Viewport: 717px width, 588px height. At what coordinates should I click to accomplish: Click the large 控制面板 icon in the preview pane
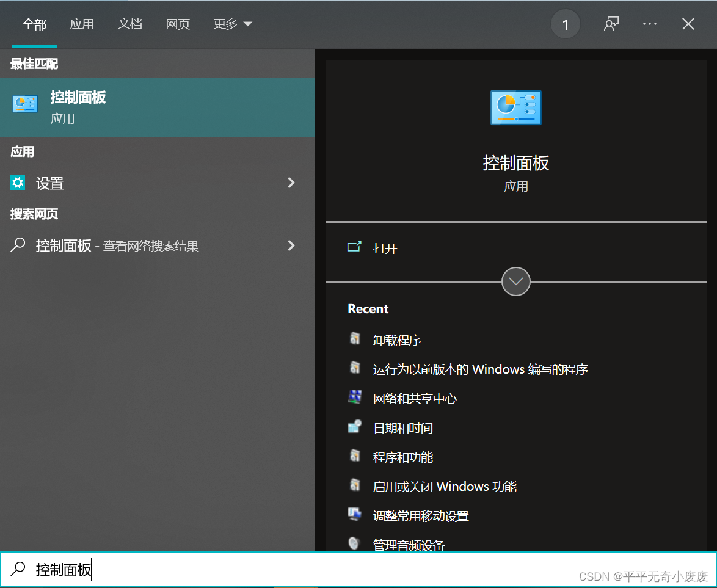pos(516,107)
